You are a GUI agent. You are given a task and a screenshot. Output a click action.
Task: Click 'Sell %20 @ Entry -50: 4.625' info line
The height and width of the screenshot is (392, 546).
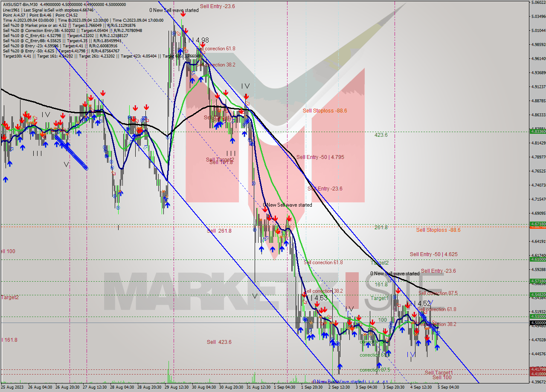(61, 51)
